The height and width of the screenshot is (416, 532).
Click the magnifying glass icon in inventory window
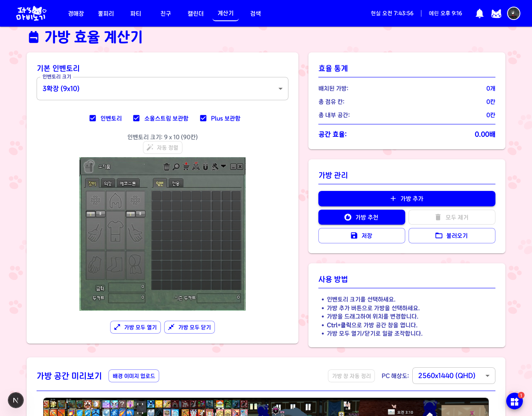176,166
